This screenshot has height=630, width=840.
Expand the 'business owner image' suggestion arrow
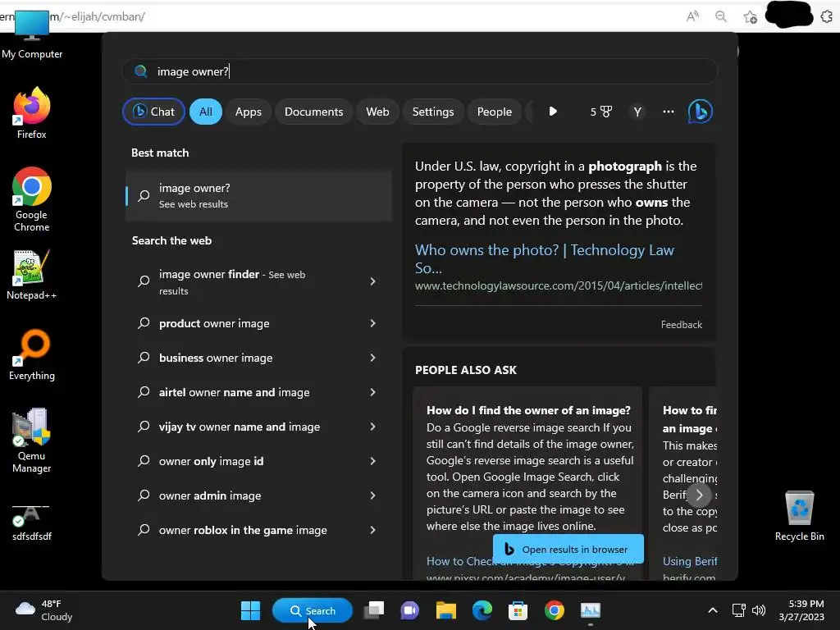point(373,358)
